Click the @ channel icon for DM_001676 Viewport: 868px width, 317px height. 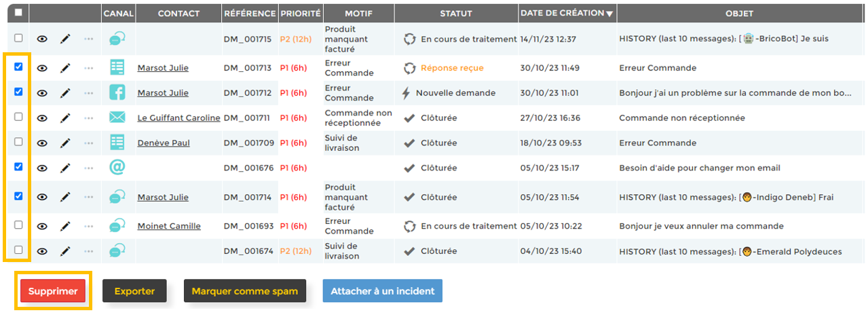pos(117,168)
